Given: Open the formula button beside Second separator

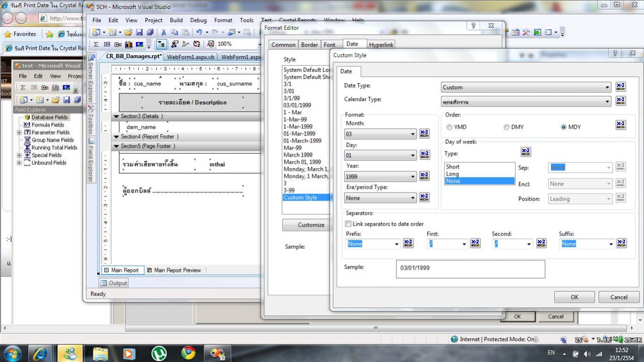Looking at the screenshot, I should 541,243.
